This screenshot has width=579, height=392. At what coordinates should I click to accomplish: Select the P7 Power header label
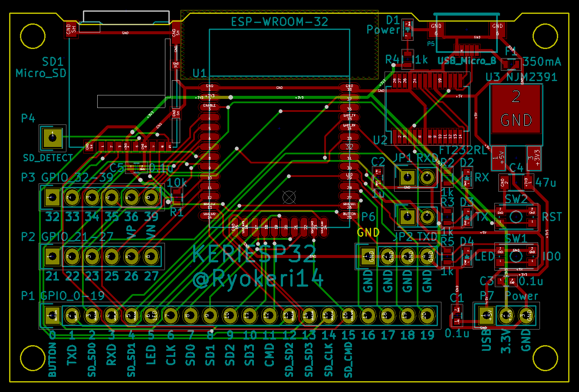pyautogui.click(x=509, y=296)
